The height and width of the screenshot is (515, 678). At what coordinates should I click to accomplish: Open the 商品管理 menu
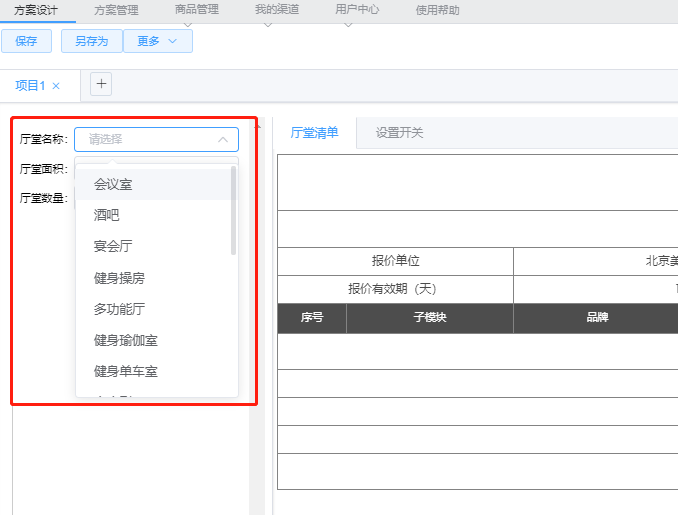pyautogui.click(x=196, y=10)
